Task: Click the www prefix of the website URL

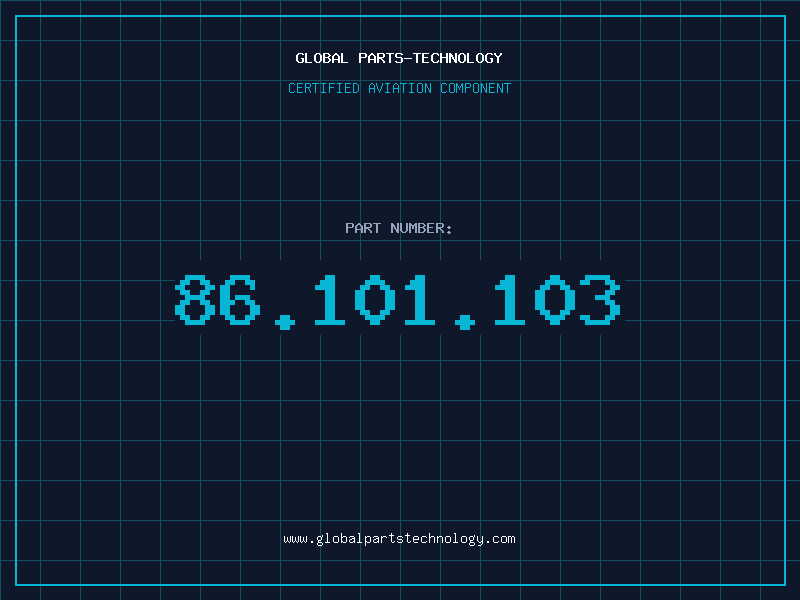Action: pyautogui.click(x=296, y=539)
